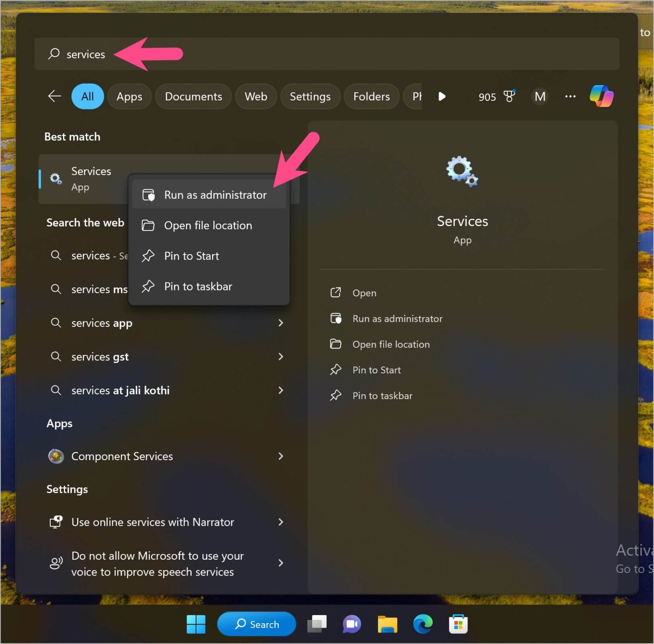Open Microsoft Store from the taskbar
The width and height of the screenshot is (654, 644).
click(x=458, y=624)
